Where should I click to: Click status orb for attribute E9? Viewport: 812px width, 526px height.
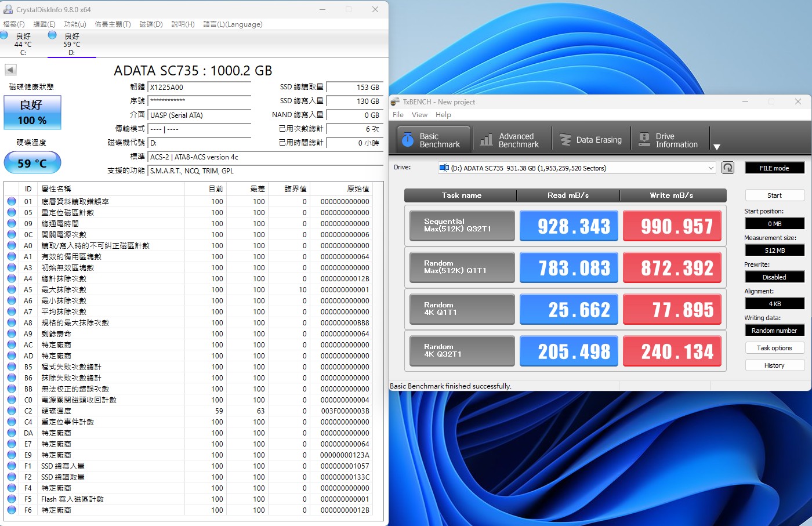coord(12,455)
